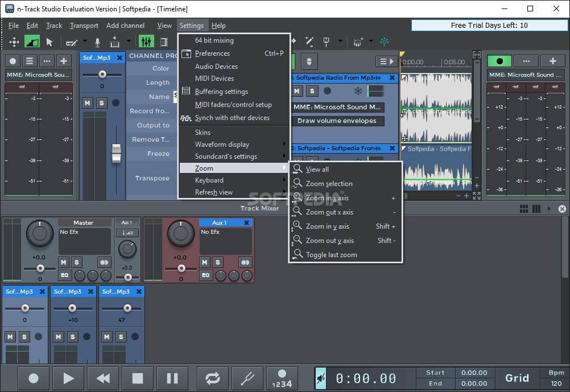Viewport: 570px width, 392px height.
Task: Solo the Aux 1 channel in mixer
Action: [217, 262]
